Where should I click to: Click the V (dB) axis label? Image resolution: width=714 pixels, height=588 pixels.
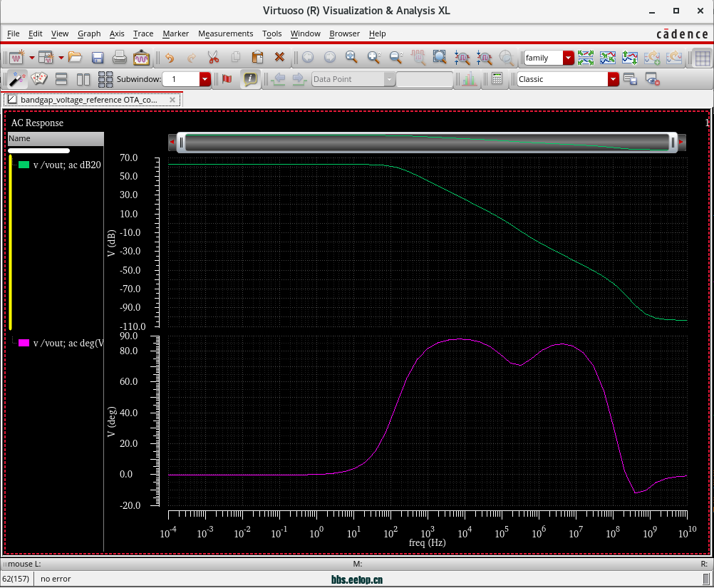(x=111, y=243)
